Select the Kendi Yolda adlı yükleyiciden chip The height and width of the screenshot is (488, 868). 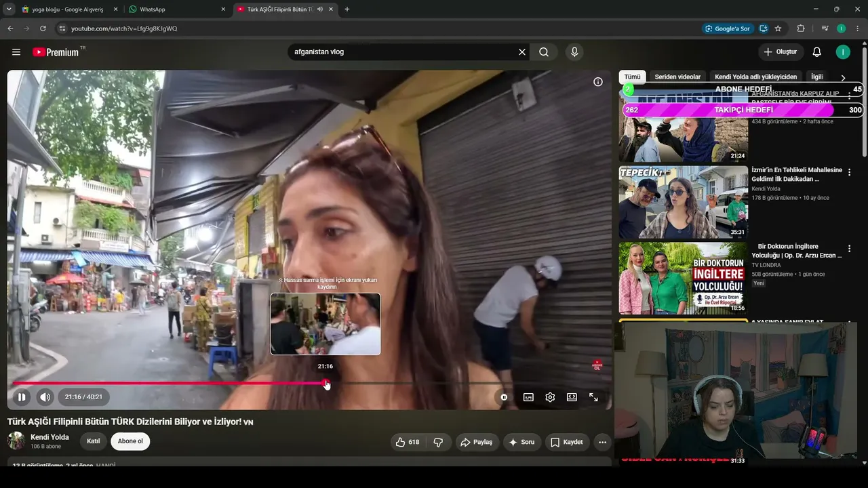tap(755, 77)
